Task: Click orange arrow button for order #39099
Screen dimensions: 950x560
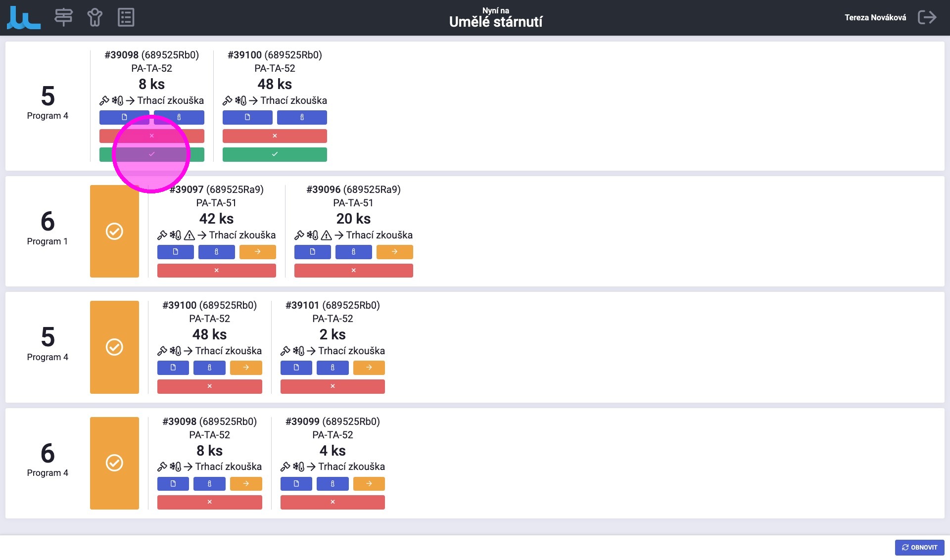Action: click(369, 484)
